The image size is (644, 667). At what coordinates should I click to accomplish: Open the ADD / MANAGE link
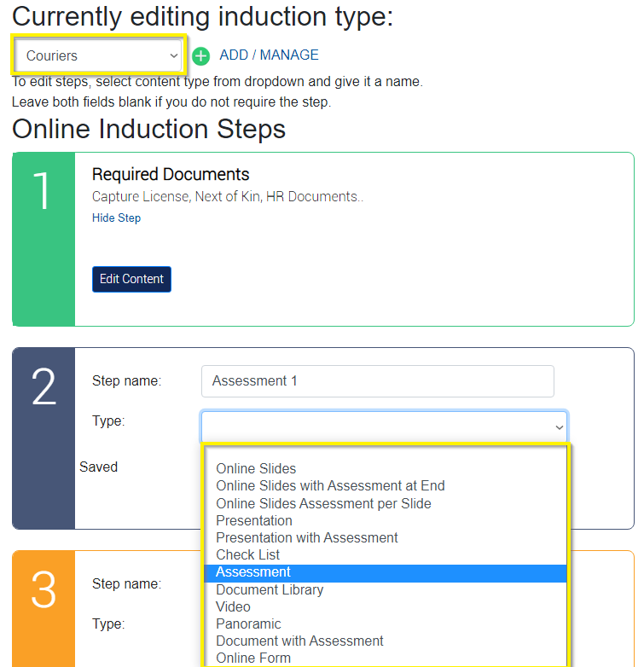(x=269, y=55)
